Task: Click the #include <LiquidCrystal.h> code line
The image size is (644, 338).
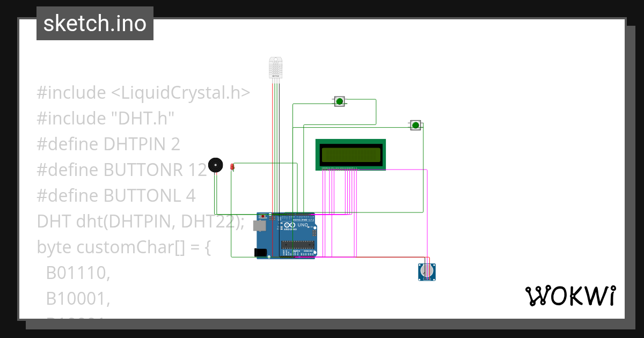Action: [143, 92]
